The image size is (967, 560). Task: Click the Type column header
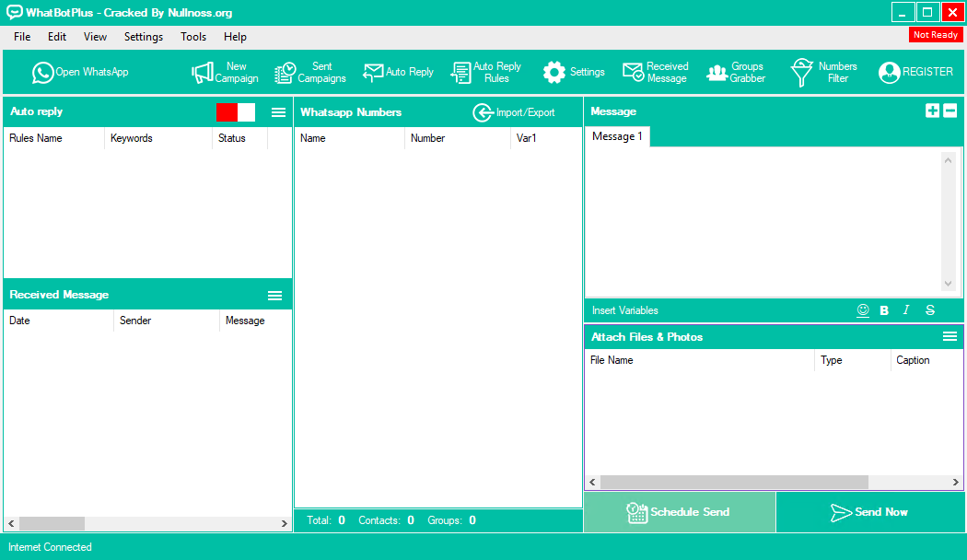pyautogui.click(x=853, y=360)
